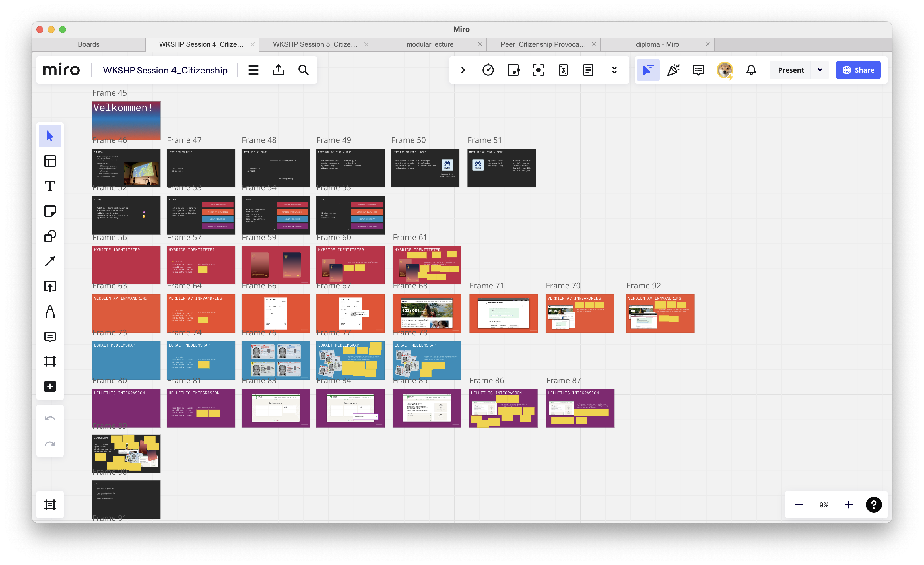This screenshot has height=565, width=924.
Task: Select the Frame 92 title label
Action: point(643,286)
